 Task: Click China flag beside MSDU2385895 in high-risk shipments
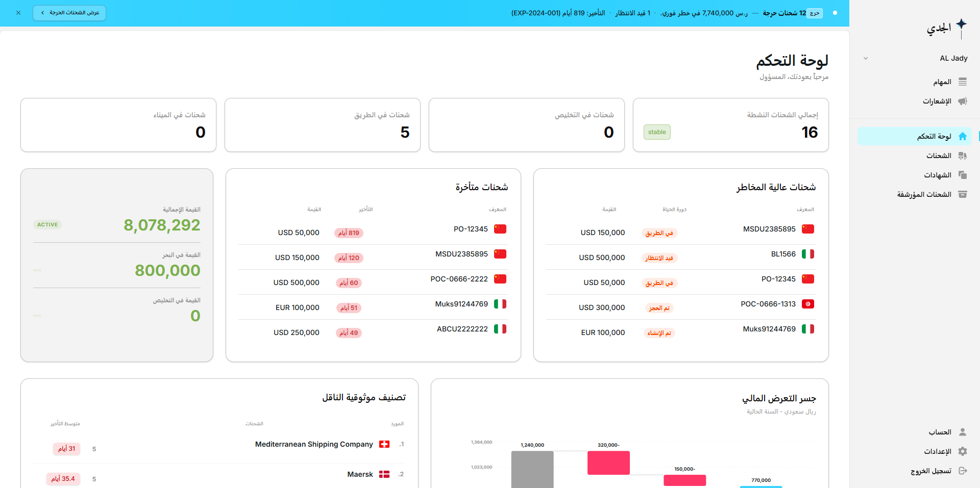tap(808, 229)
